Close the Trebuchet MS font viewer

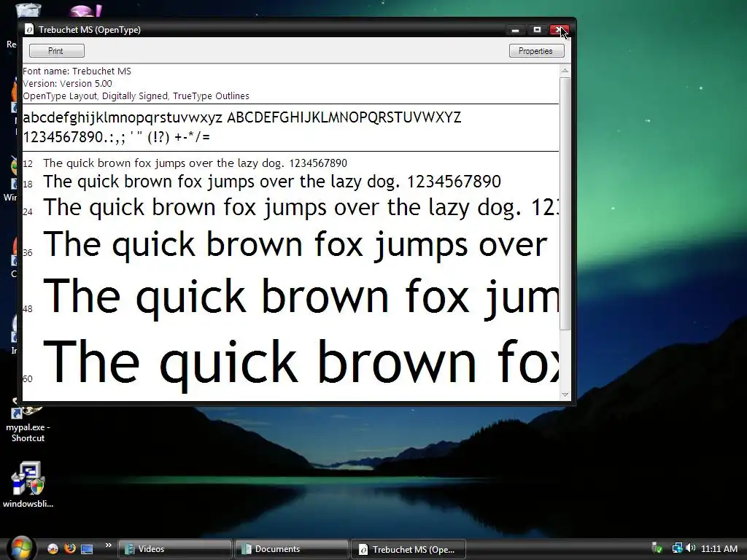559,30
